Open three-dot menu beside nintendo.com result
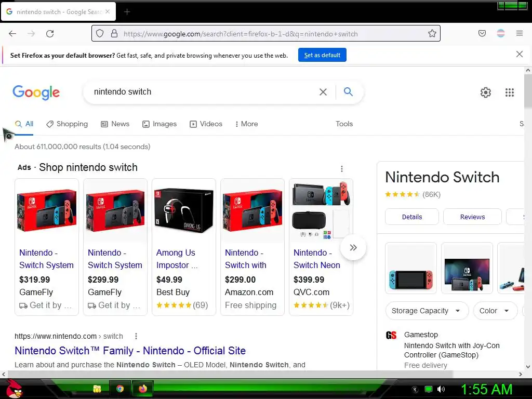532x399 pixels. coord(136,336)
